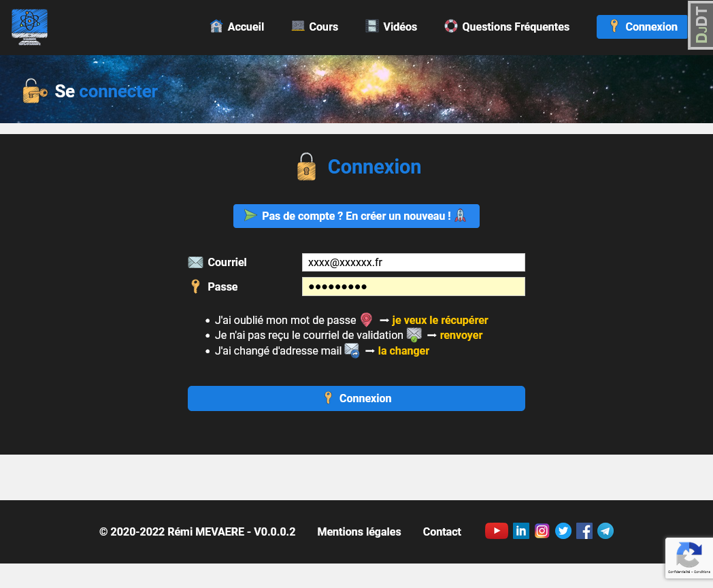
Task: Focus the Courriel email input field
Action: coord(413,262)
